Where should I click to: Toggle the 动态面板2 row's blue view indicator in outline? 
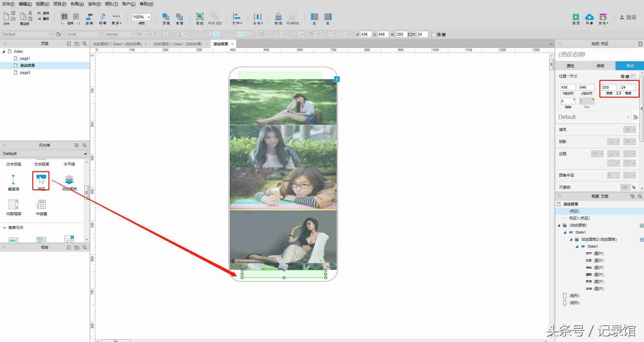[642, 240]
